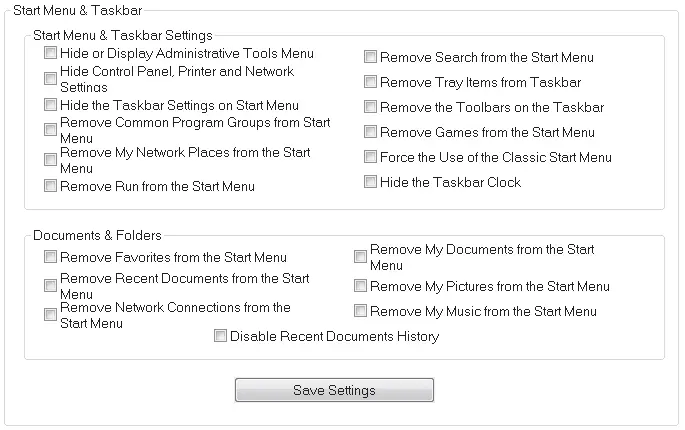The image size is (685, 430).
Task: Enable Remove Games from the Start Menu
Action: 371,132
